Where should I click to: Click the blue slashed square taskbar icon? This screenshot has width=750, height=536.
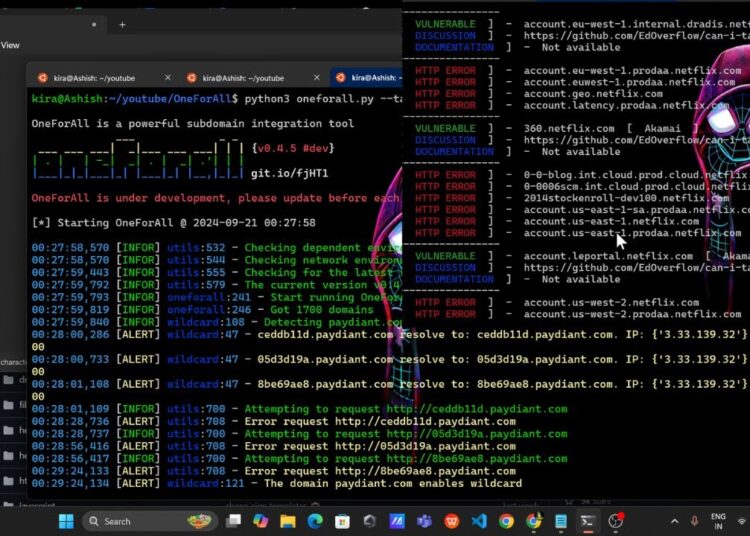click(397, 521)
